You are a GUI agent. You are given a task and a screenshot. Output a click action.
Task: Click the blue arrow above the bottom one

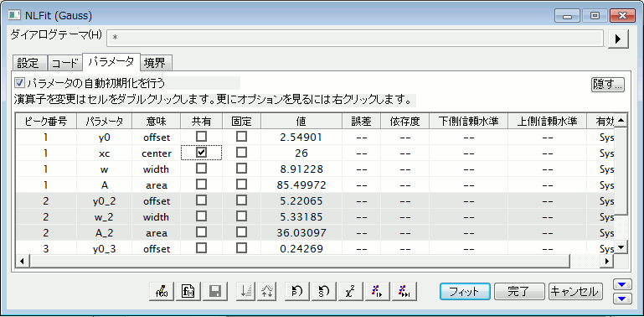click(x=622, y=285)
